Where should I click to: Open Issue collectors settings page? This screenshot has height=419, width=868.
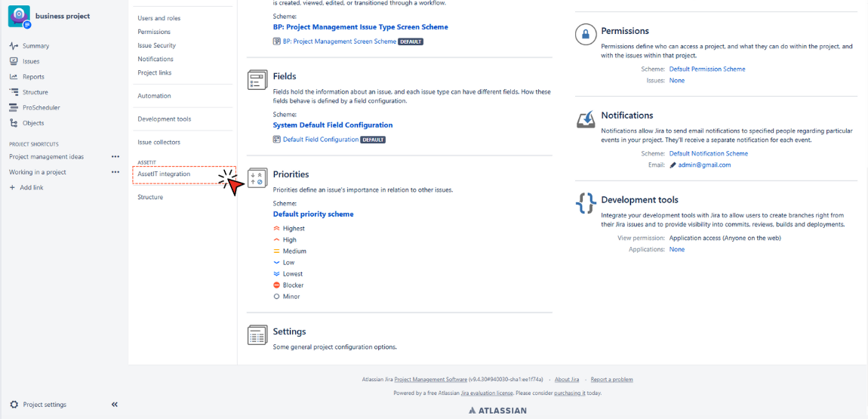159,142
